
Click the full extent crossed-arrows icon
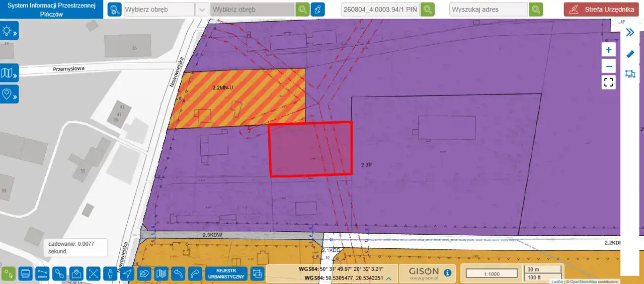[94, 274]
